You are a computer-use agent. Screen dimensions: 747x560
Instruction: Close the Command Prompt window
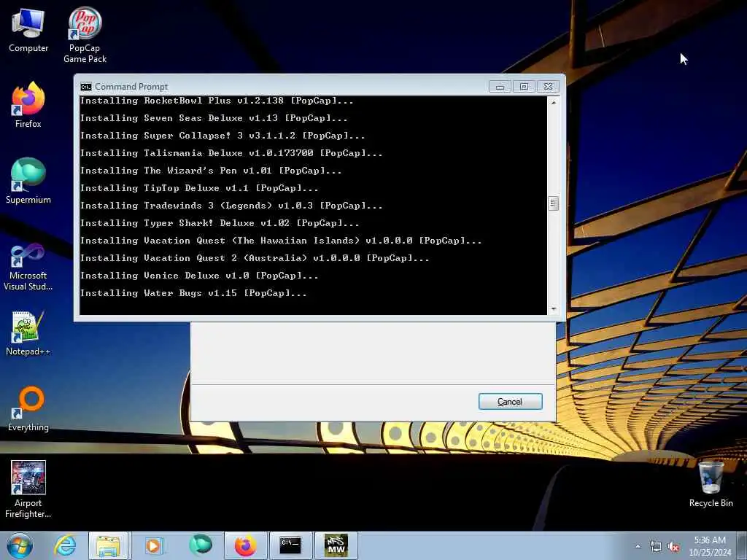pyautogui.click(x=548, y=87)
